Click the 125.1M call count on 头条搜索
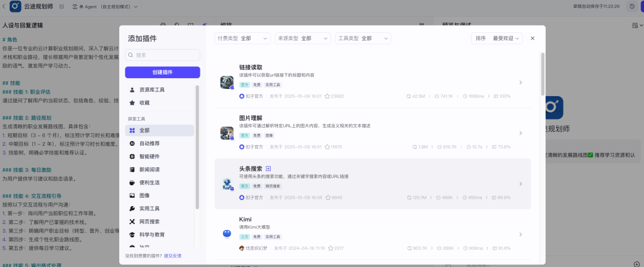 [416, 198]
